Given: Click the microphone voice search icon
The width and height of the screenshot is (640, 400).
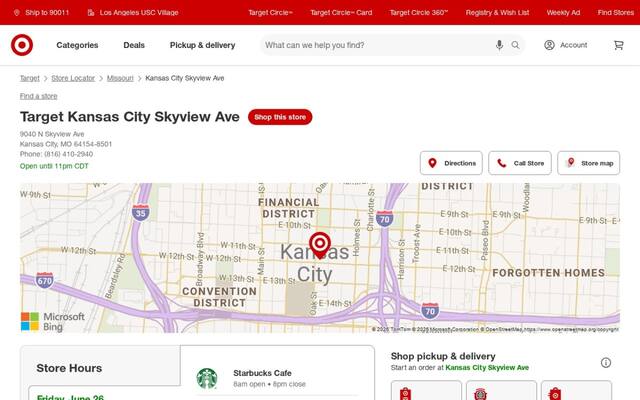Looking at the screenshot, I should [x=499, y=45].
